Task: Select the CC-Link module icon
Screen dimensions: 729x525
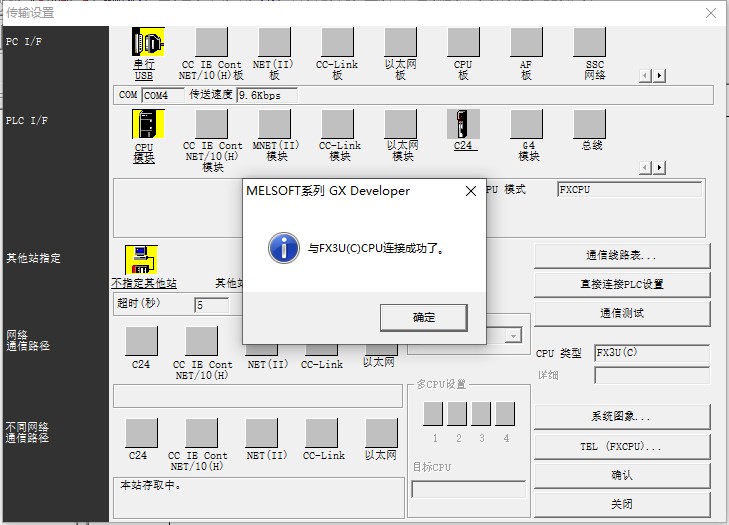Action: point(338,124)
